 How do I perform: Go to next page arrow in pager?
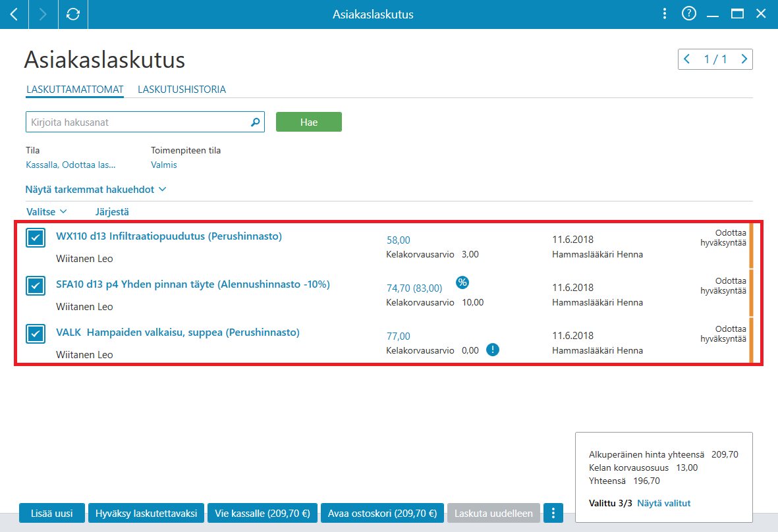tap(744, 59)
